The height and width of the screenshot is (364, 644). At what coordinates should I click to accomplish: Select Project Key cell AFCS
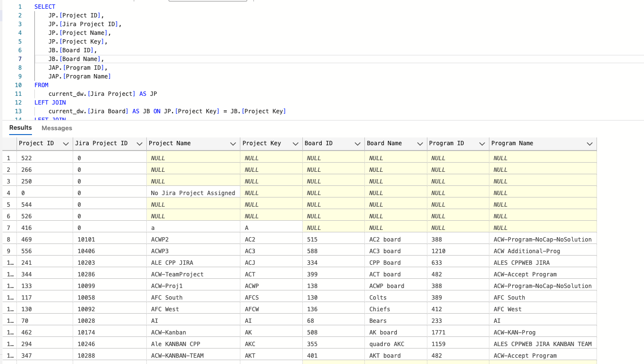[271, 298]
